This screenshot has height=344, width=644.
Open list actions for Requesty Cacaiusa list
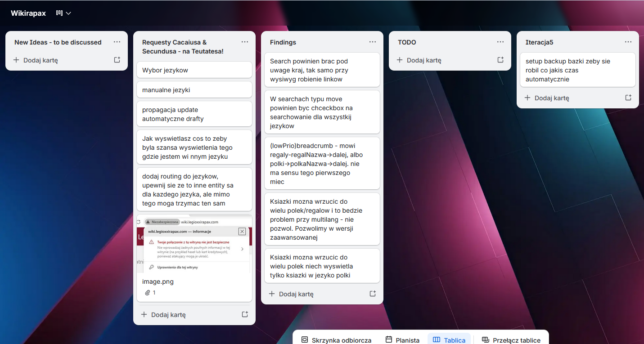(245, 42)
